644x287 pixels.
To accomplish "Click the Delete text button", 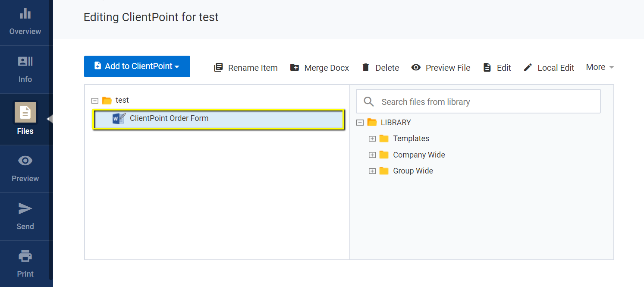I will 387,68.
